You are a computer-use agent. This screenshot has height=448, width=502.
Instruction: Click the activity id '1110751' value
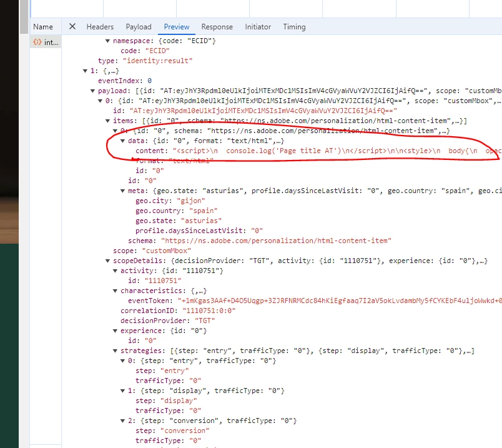click(x=163, y=281)
